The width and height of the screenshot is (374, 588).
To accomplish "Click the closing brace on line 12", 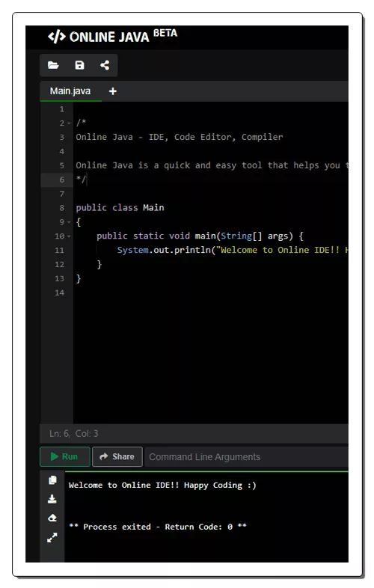I will click(99, 264).
